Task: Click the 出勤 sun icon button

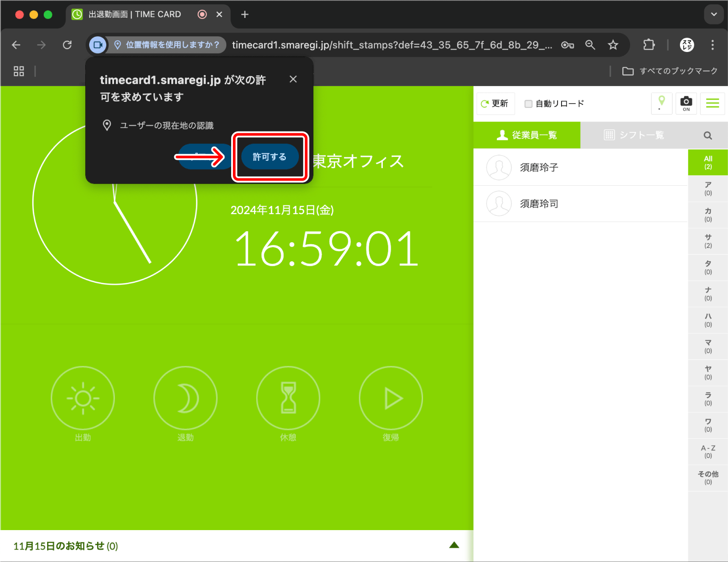Action: point(83,398)
